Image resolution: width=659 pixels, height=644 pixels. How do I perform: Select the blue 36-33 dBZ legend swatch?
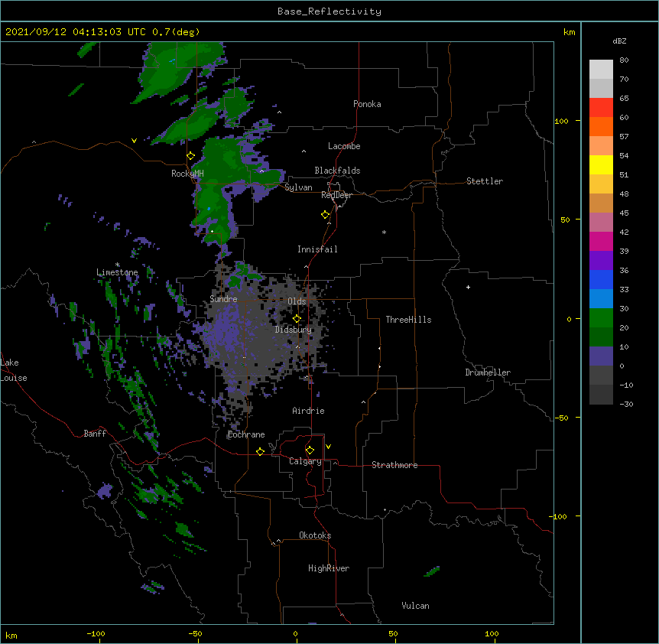point(601,279)
